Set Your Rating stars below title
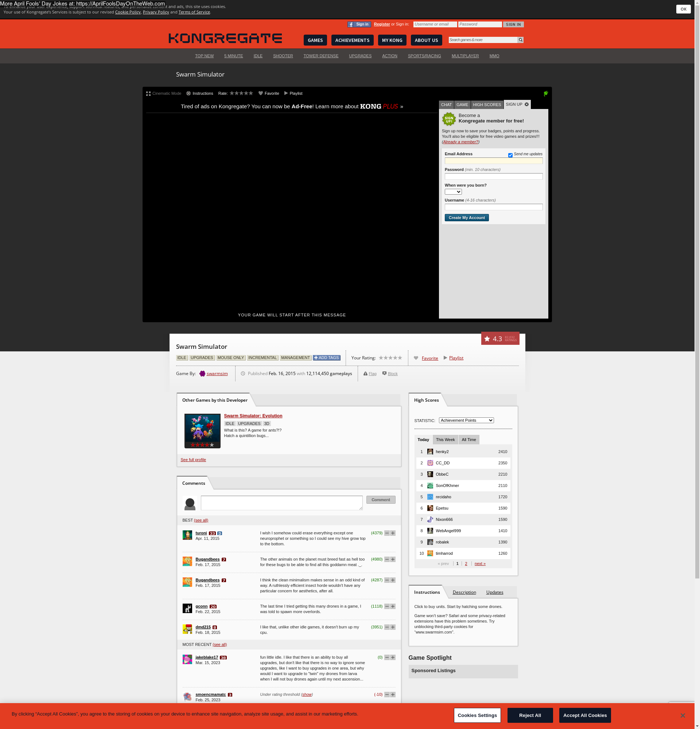This screenshot has height=729, width=700. point(390,358)
